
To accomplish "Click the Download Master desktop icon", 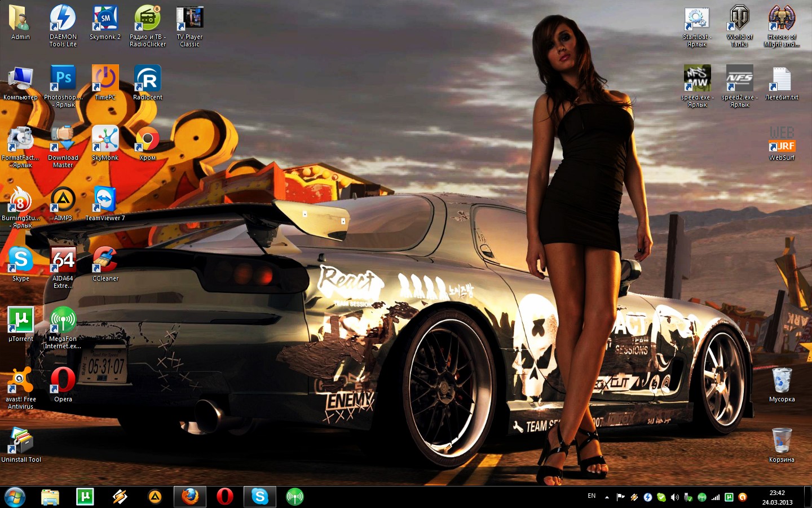I will pos(63,147).
